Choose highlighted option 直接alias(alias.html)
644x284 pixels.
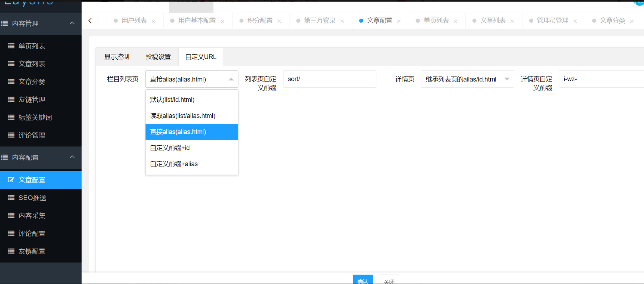pyautogui.click(x=192, y=132)
